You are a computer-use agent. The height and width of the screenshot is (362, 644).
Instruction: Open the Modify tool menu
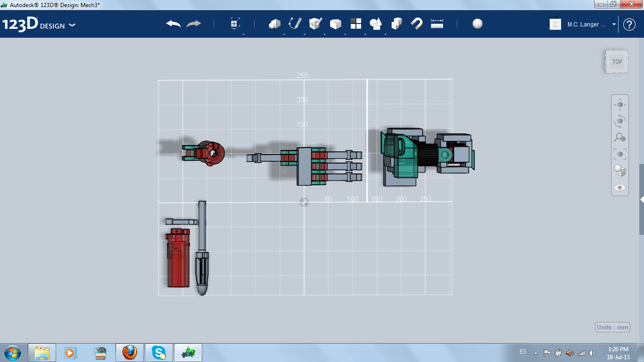coord(335,24)
